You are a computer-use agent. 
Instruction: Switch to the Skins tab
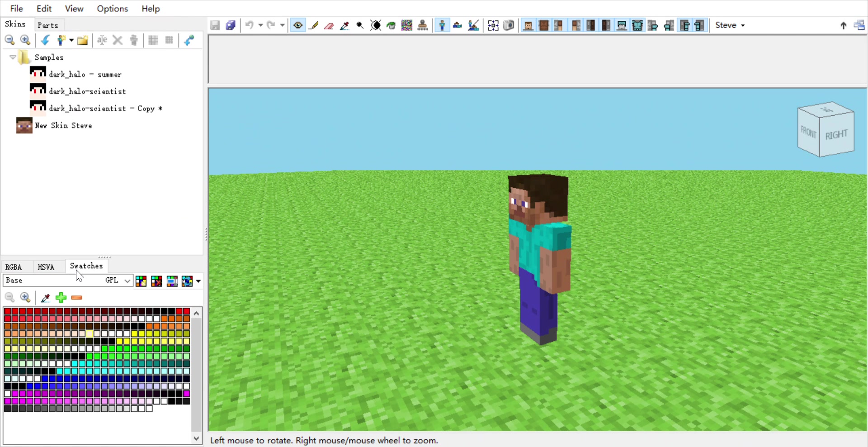point(15,24)
